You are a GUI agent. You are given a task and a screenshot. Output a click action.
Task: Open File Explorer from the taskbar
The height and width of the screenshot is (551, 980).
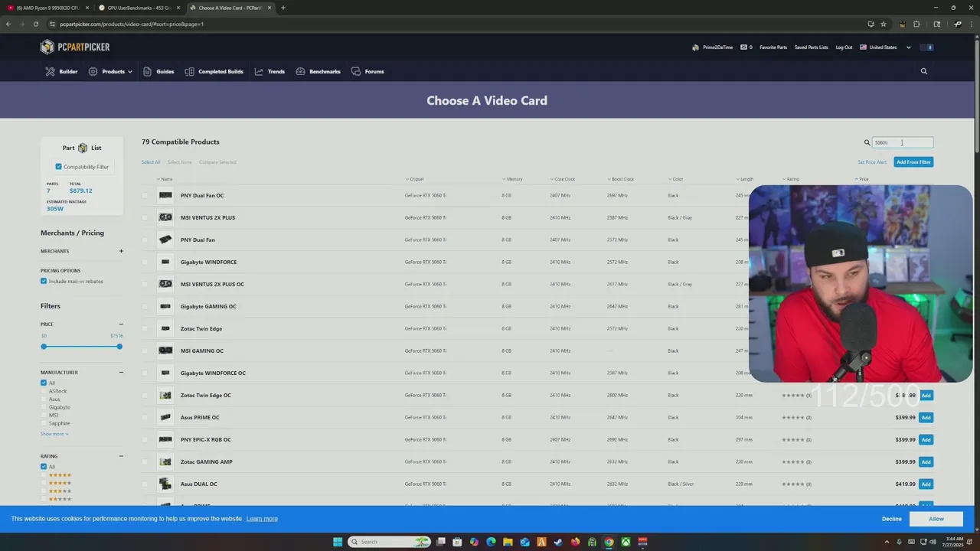pos(508,542)
